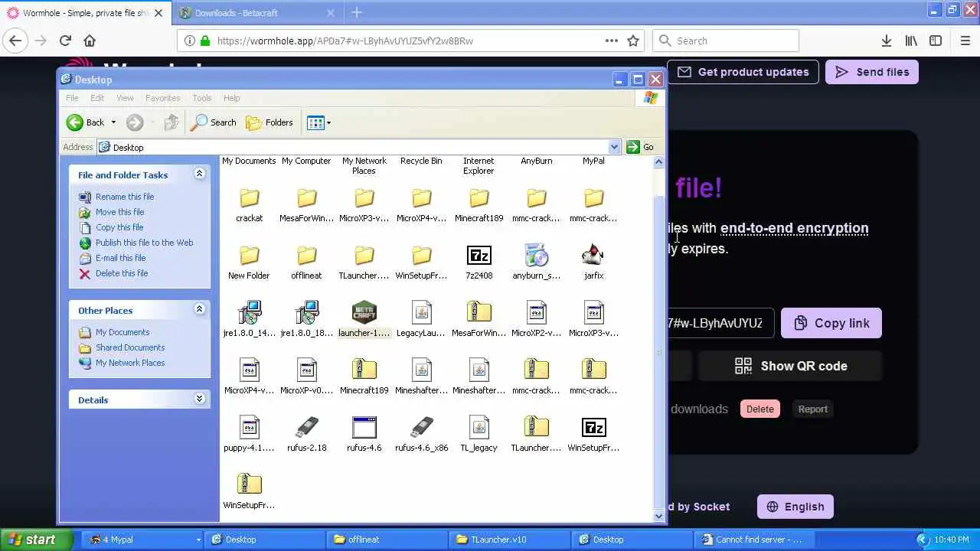Click Copy link button on Wormhole page
980x551 pixels.
point(831,323)
